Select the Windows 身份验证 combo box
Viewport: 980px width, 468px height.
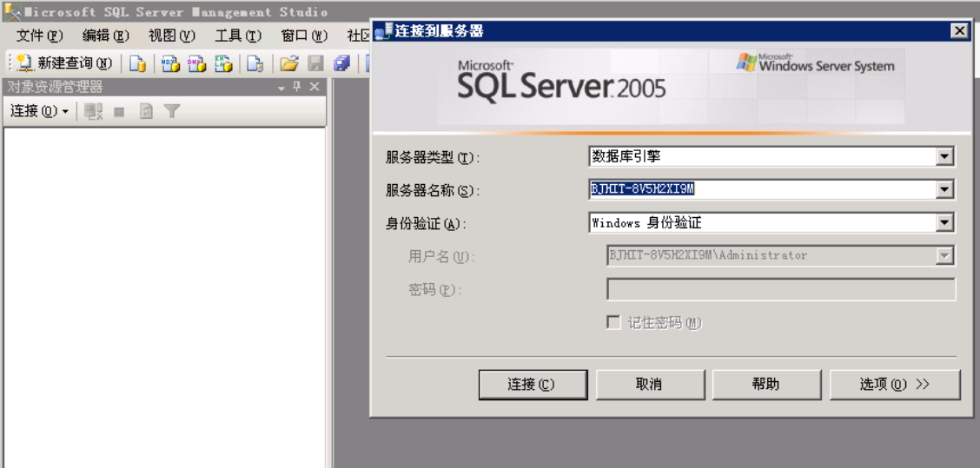771,222
